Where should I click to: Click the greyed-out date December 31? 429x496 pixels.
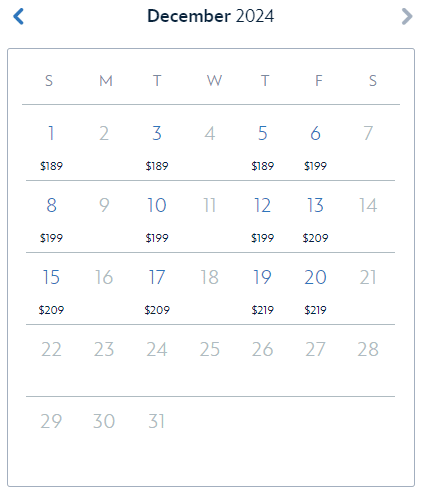[x=157, y=421]
